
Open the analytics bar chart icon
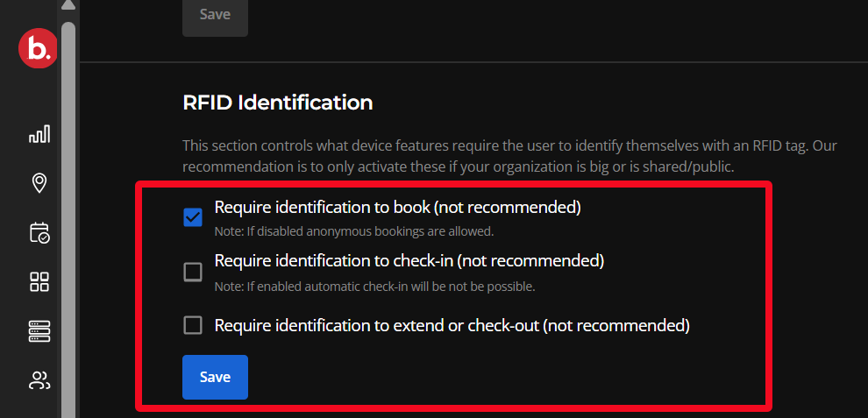(x=39, y=134)
